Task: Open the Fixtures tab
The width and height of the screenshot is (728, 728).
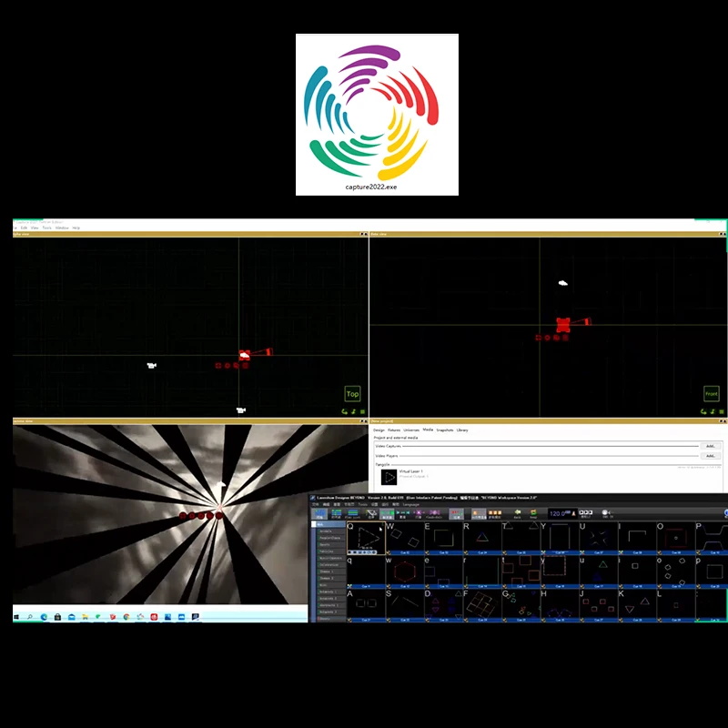Action: (x=394, y=430)
